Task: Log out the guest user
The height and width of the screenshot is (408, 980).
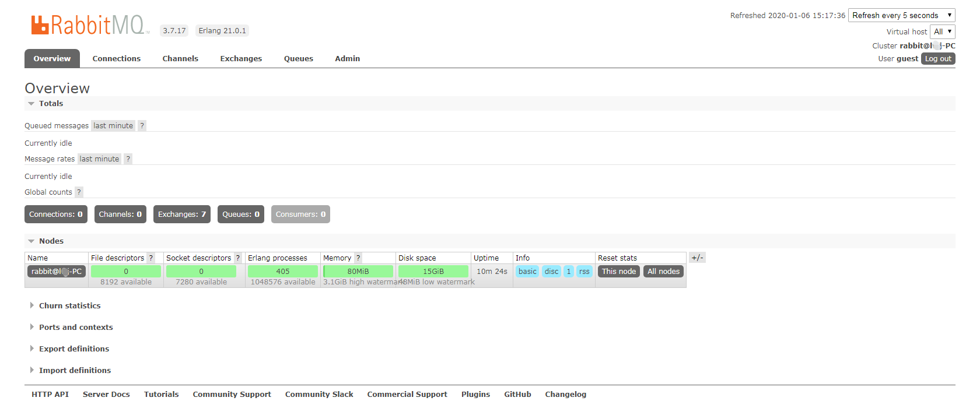Action: tap(938, 59)
